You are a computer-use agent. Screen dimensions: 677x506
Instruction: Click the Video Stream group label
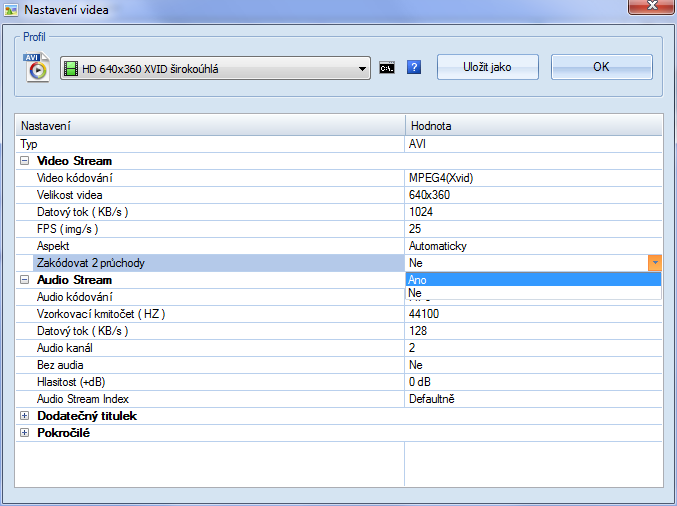pyautogui.click(x=74, y=161)
